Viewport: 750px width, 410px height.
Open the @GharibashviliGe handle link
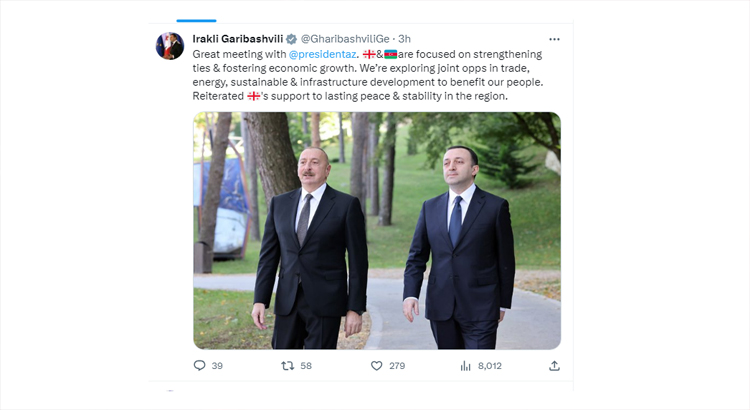pyautogui.click(x=345, y=39)
